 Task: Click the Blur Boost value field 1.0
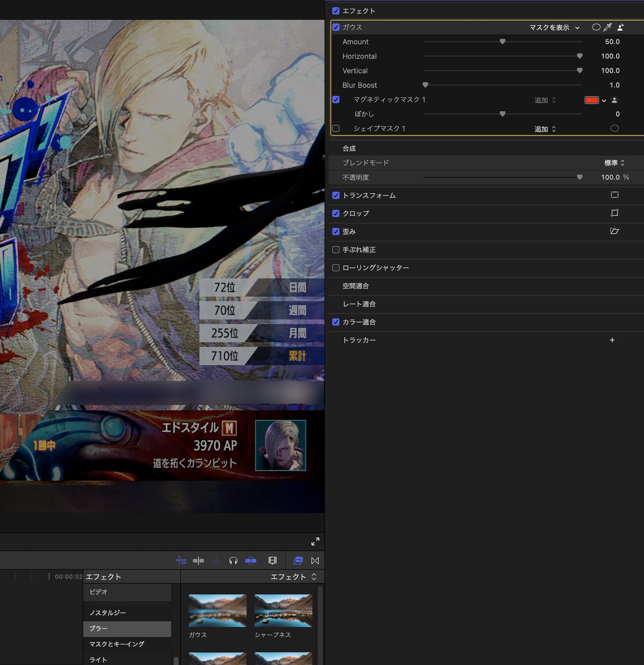[615, 85]
